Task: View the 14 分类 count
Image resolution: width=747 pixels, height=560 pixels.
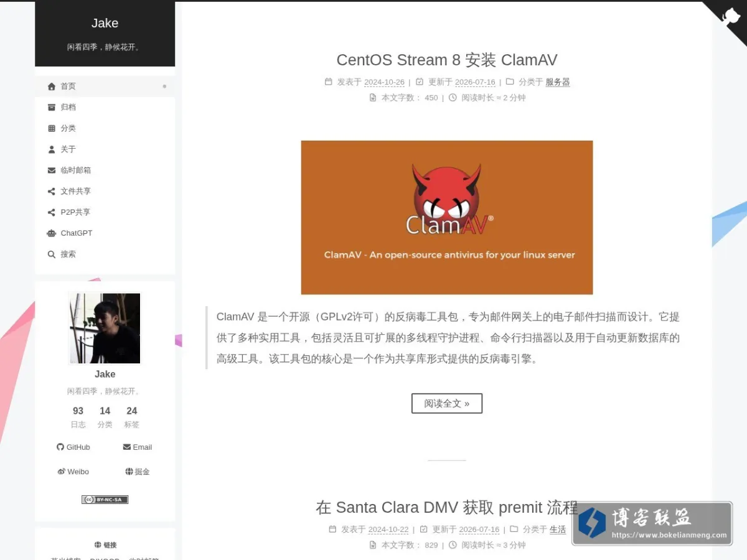Action: 105,417
